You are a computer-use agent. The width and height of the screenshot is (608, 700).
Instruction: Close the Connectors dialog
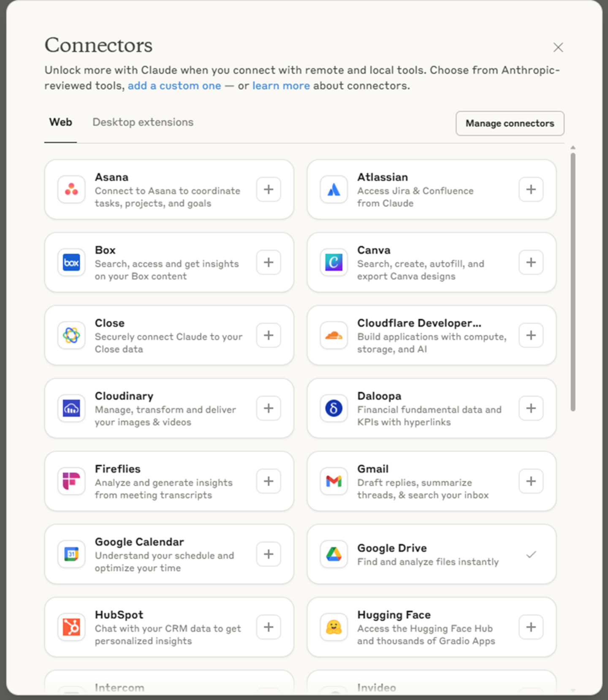click(x=558, y=47)
